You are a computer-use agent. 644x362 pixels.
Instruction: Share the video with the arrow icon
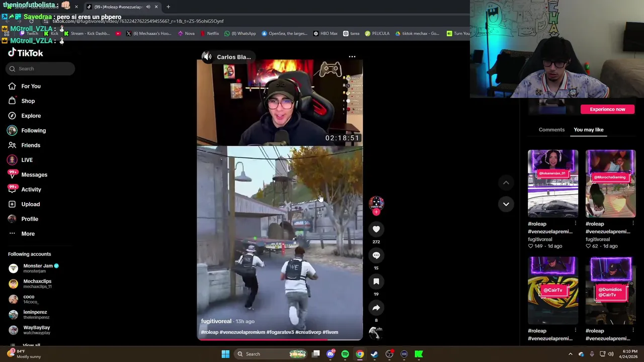376,308
